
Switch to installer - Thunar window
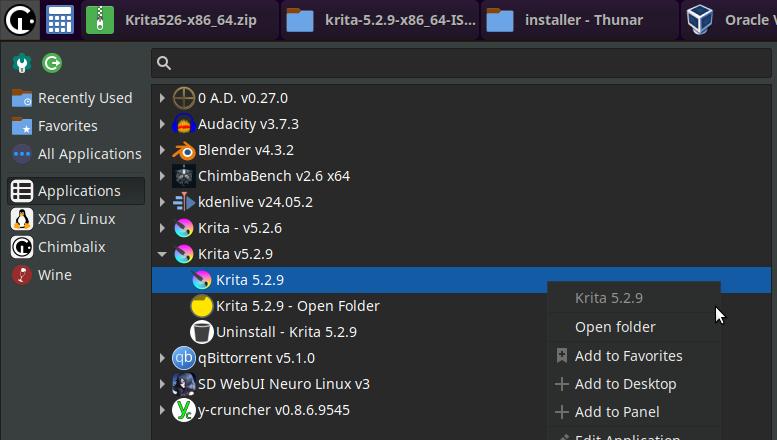point(579,20)
